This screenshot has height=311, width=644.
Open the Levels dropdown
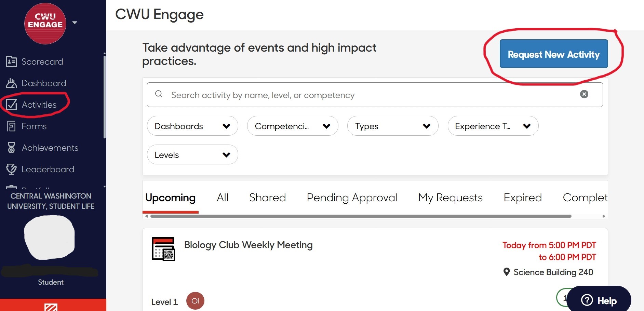pyautogui.click(x=192, y=154)
